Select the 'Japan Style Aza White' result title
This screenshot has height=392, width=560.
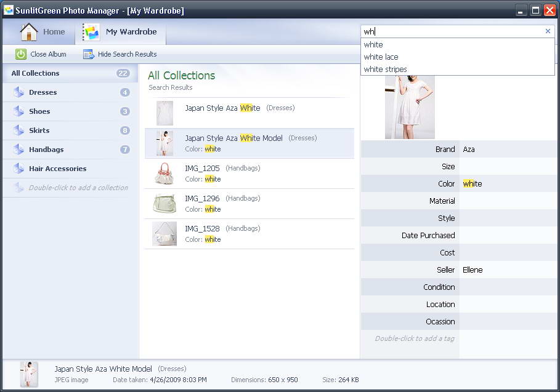pos(222,108)
